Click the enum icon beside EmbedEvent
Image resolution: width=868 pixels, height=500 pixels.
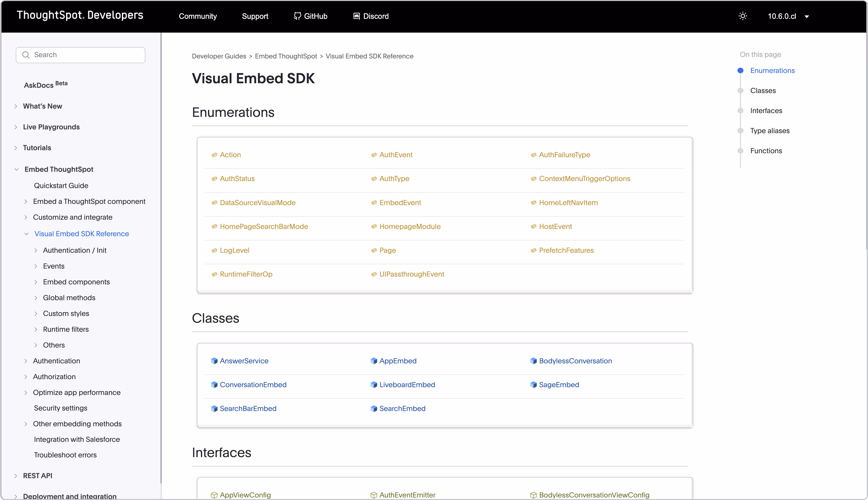[x=374, y=203]
